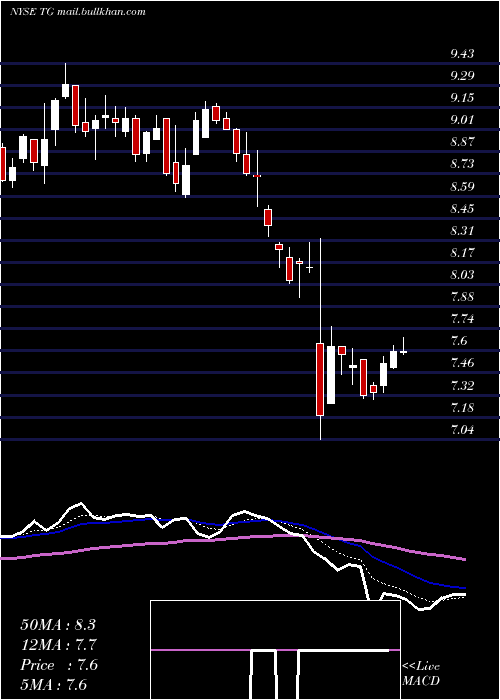Click the 9.01 price axis label
500x700 pixels.
tap(462, 120)
